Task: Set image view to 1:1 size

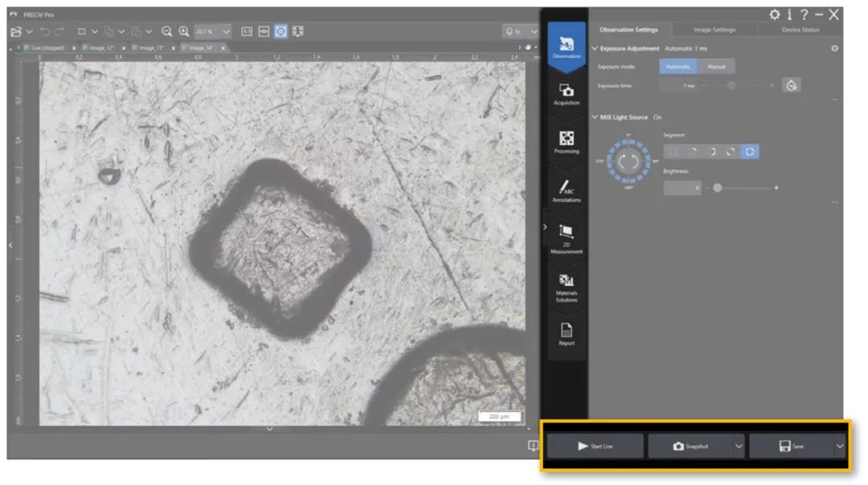Action: 247,31
